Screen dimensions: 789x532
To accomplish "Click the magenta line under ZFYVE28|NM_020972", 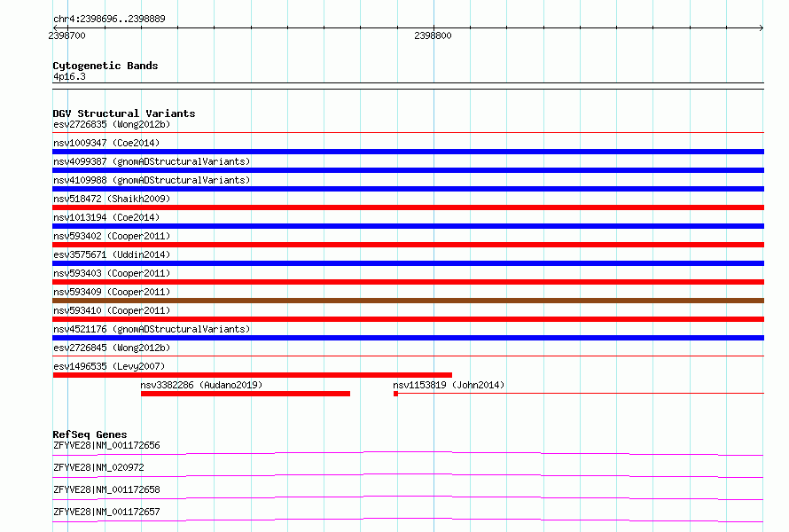I will click(x=408, y=475).
